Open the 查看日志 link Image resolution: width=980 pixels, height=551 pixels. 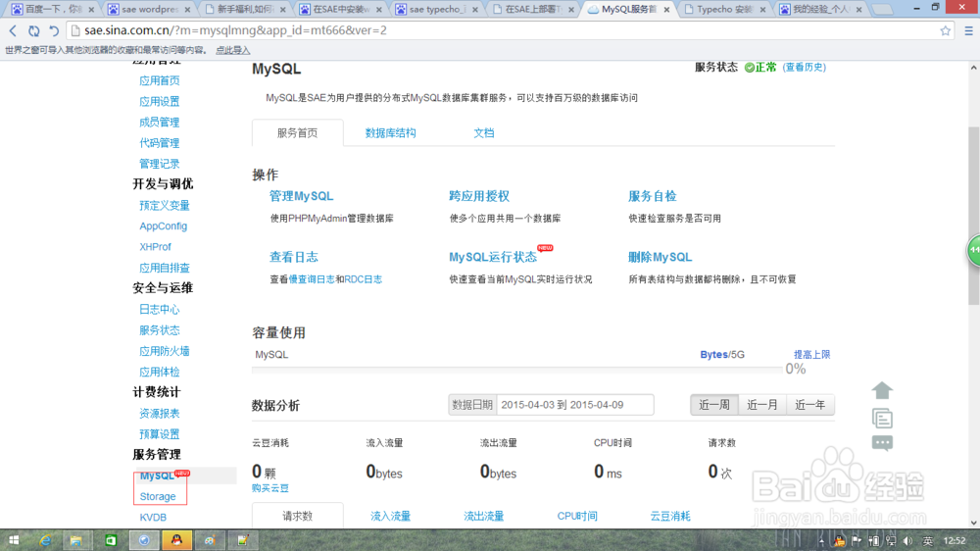(294, 257)
